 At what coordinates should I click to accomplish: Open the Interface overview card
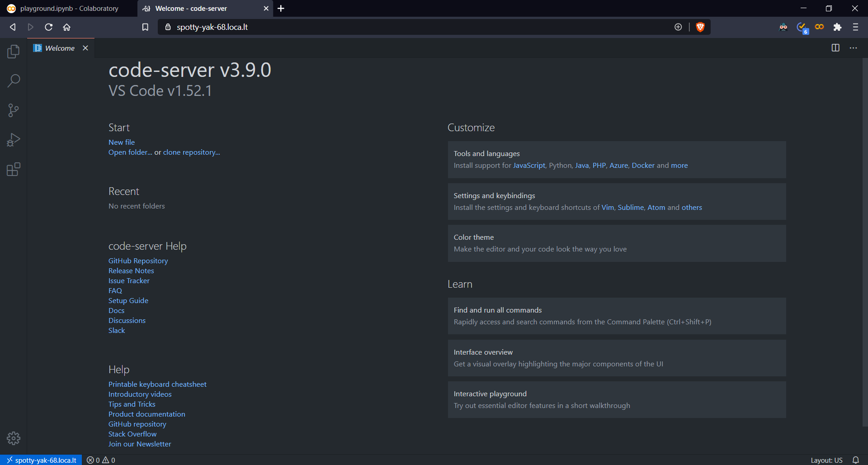coord(617,358)
